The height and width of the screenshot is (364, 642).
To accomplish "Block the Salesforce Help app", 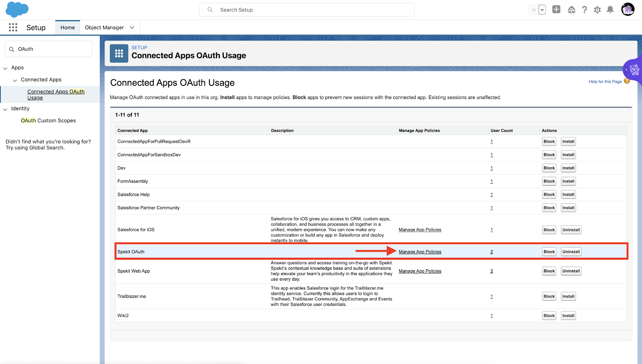I will (x=549, y=194).
